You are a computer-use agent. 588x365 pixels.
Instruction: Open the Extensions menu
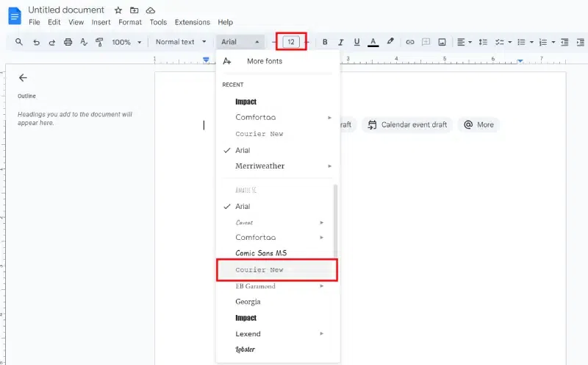tap(193, 22)
